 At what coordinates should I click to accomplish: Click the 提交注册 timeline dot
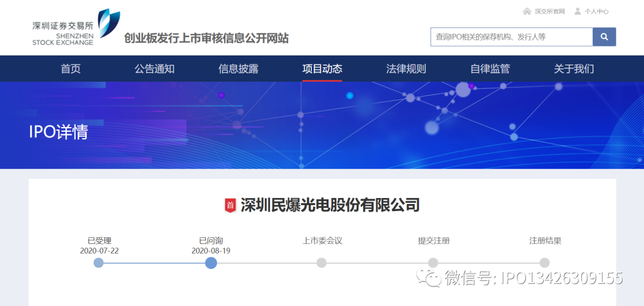coord(433,263)
